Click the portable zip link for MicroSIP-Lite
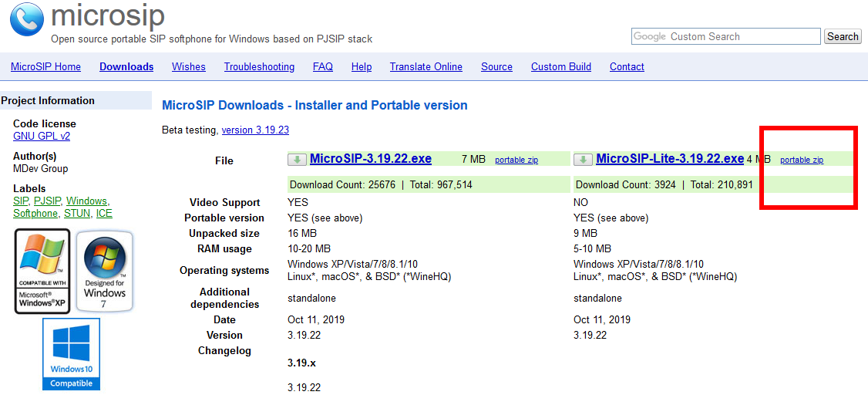Viewport: 868px width, 395px height. (x=802, y=160)
